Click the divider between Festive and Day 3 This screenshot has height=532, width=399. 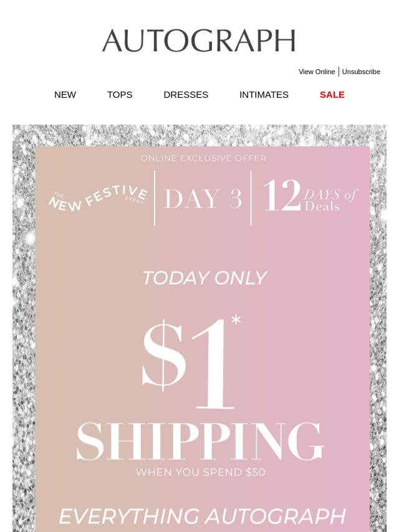pyautogui.click(x=155, y=198)
